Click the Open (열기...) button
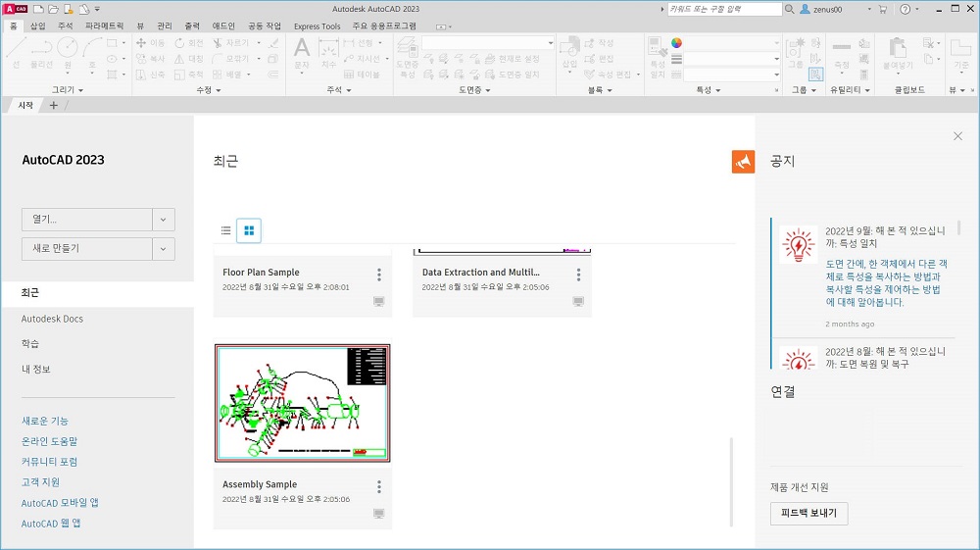This screenshot has height=550, width=980. pyautogui.click(x=87, y=220)
